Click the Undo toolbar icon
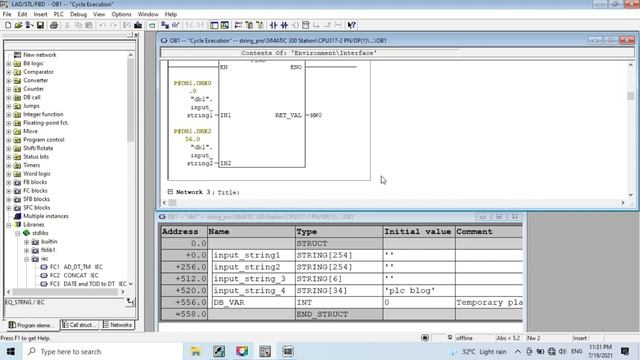640x360 pixels. click(102, 25)
